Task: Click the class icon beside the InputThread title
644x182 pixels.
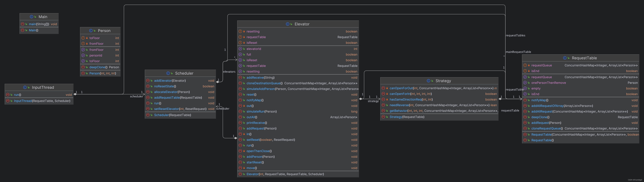Action: point(25,87)
